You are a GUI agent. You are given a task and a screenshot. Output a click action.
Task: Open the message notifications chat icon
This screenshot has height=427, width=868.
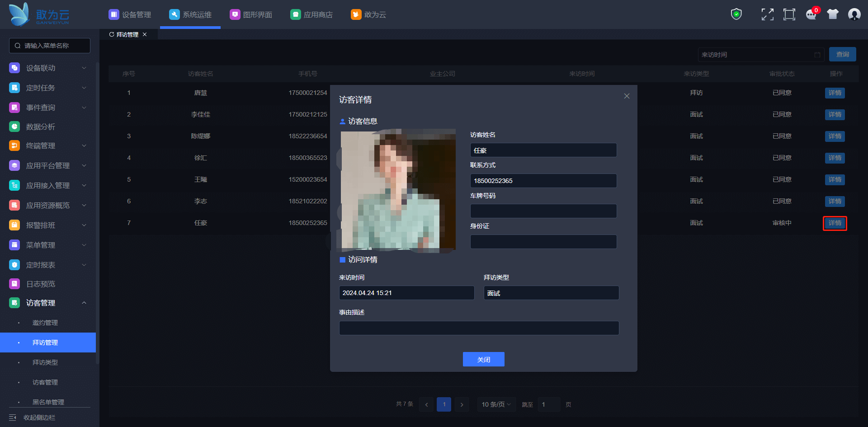coord(811,15)
